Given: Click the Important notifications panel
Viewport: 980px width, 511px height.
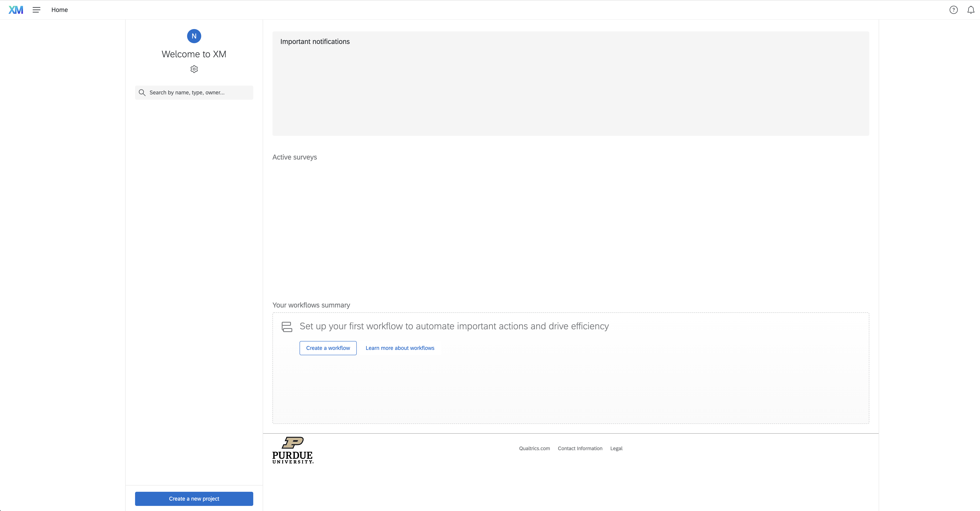Looking at the screenshot, I should 570,84.
